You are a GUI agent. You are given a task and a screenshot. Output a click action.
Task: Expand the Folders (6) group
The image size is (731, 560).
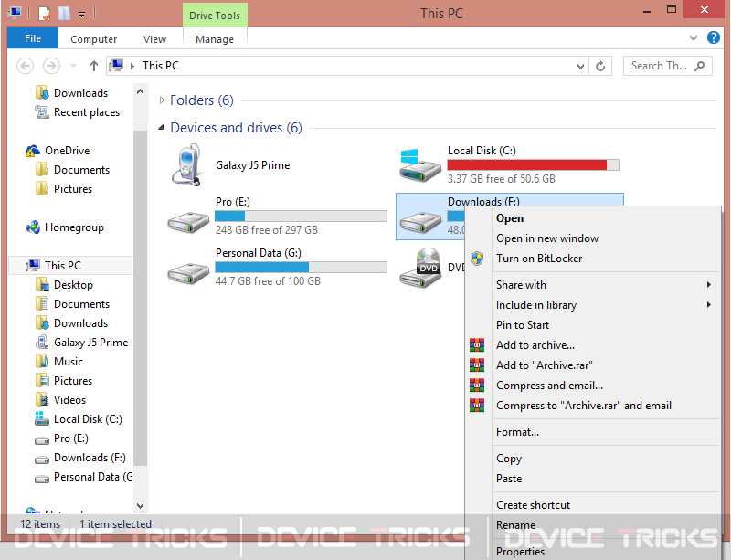162,100
